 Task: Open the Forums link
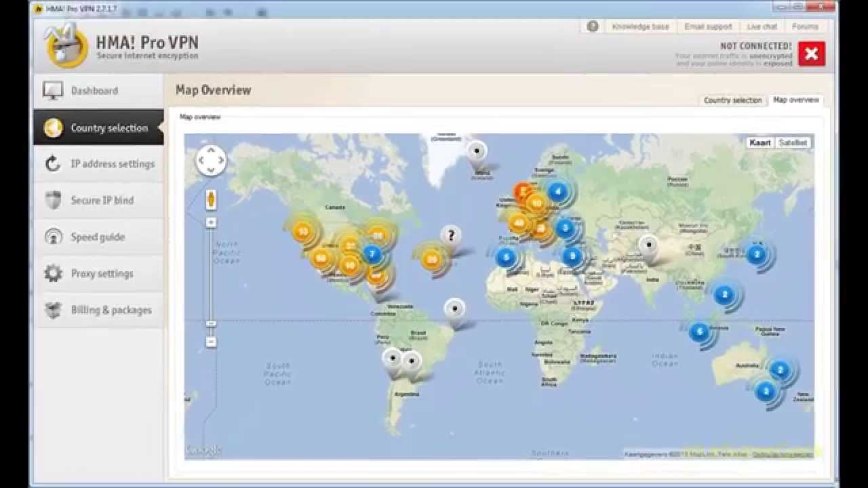click(805, 26)
